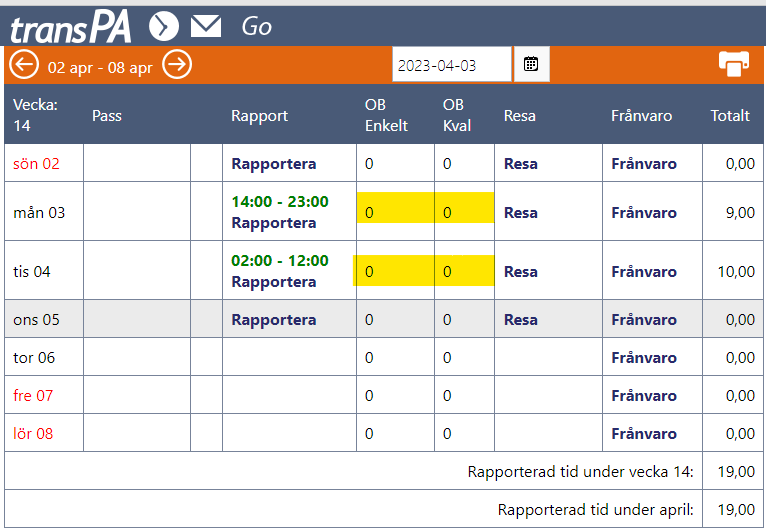This screenshot has height=531, width=766.
Task: Open the calendar date picker
Action: (532, 64)
